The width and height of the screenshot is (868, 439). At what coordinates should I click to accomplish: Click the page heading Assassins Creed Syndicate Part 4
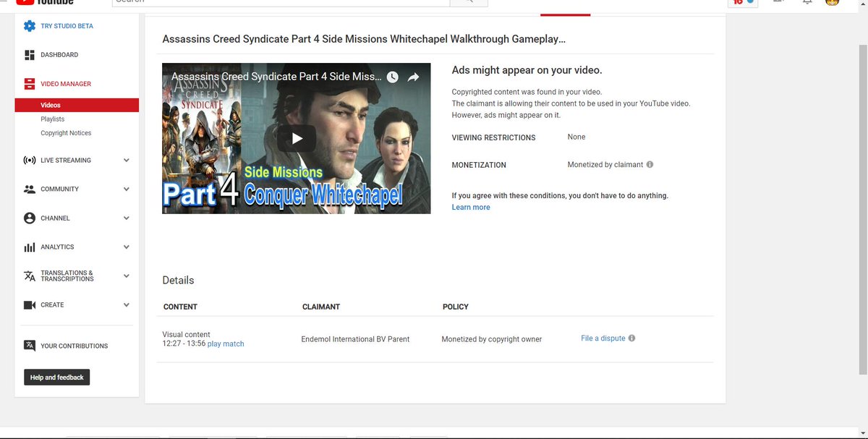click(364, 39)
